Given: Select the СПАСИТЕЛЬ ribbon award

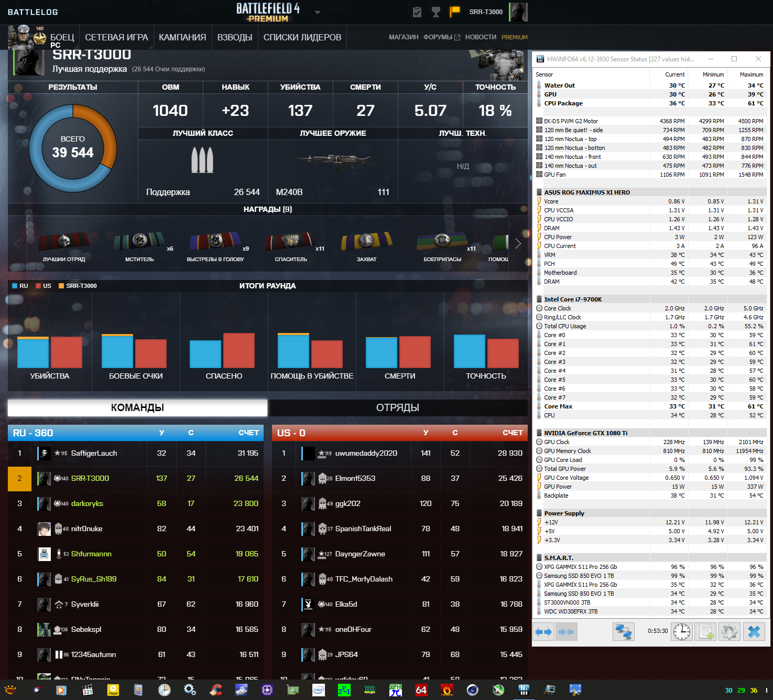Looking at the screenshot, I should pyautogui.click(x=291, y=241).
